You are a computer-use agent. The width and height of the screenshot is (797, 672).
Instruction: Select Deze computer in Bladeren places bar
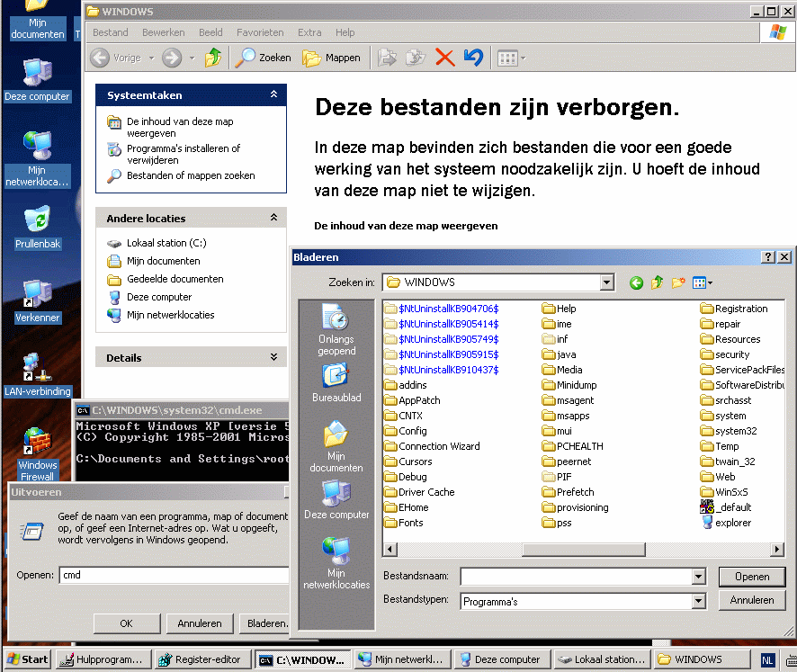[x=336, y=499]
